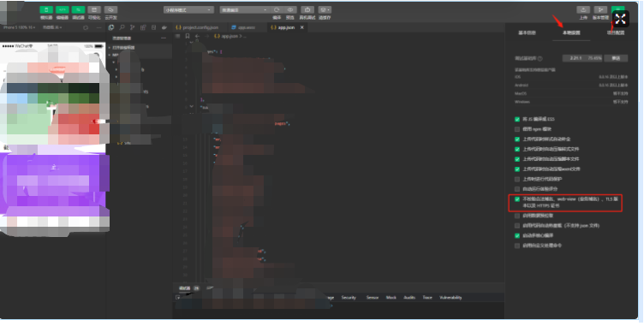This screenshot has height=326, width=644.
Task: Click the bookmark icon in breadcrumb bar
Action: tap(188, 36)
